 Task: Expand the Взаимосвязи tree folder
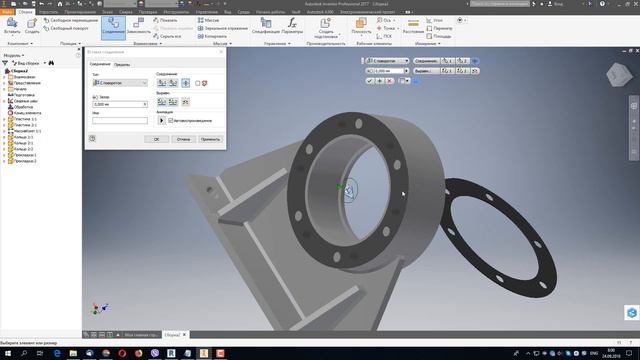point(4,77)
